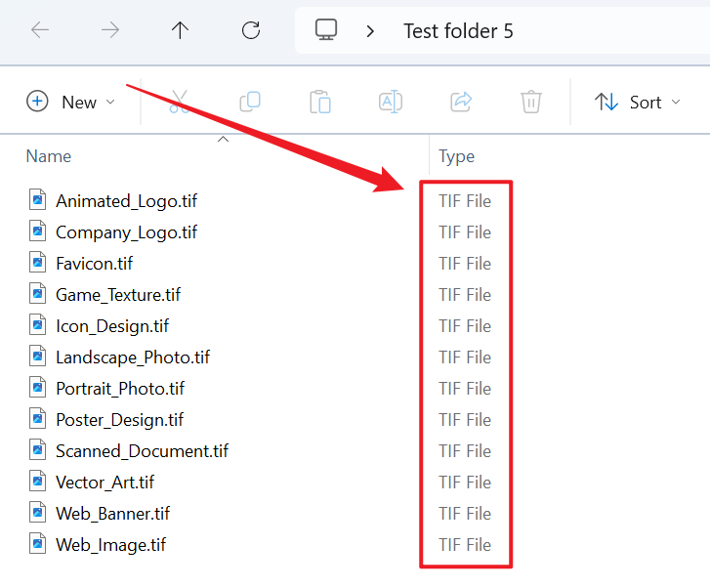
Task: Click the image icon beside Web_Image.tif
Action: 37,543
